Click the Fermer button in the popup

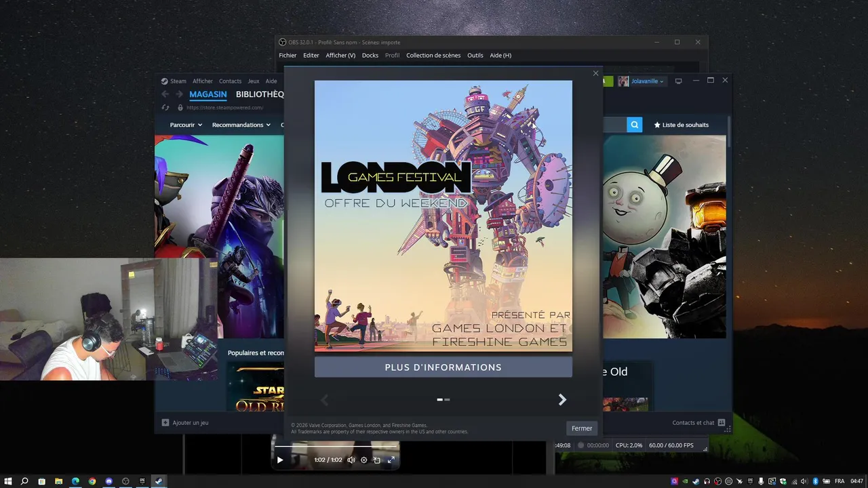(582, 428)
